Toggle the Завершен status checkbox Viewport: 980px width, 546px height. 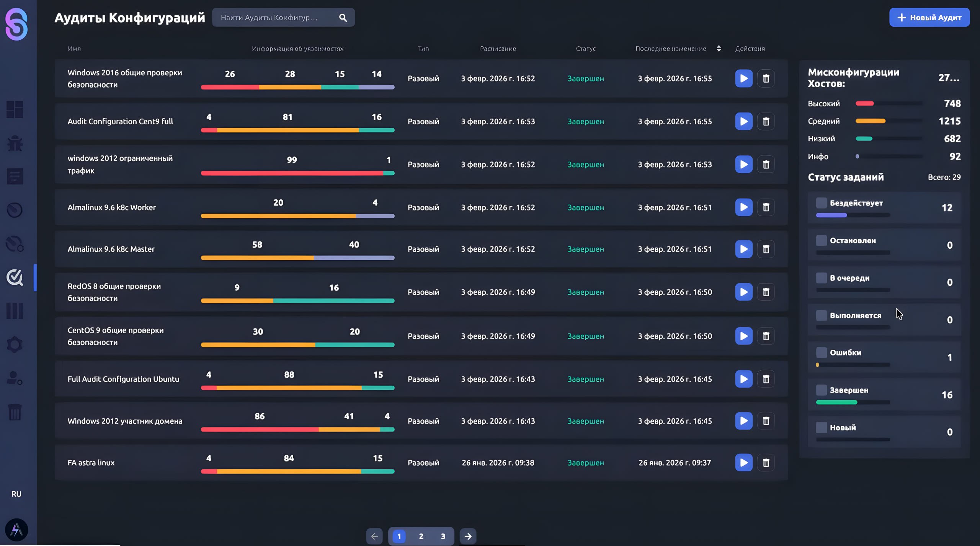[x=821, y=390]
